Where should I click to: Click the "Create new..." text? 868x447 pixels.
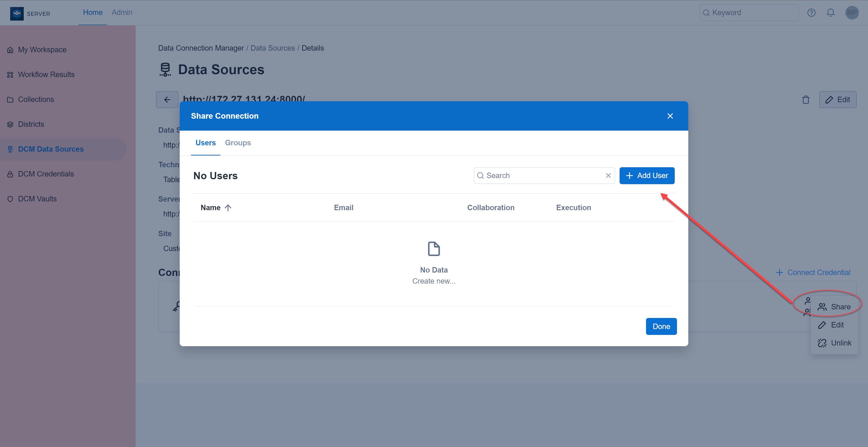pos(434,281)
